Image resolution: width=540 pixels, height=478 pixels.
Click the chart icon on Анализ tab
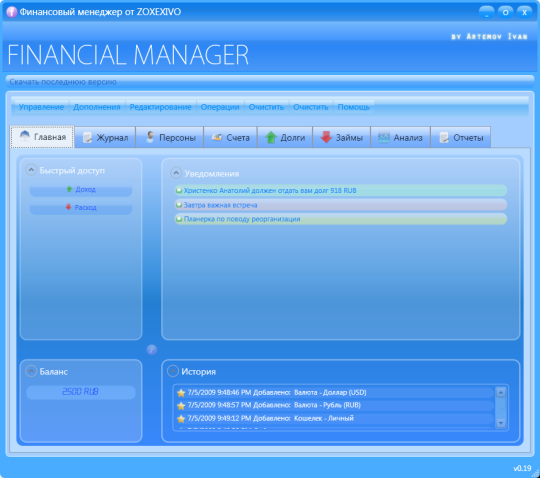[384, 137]
